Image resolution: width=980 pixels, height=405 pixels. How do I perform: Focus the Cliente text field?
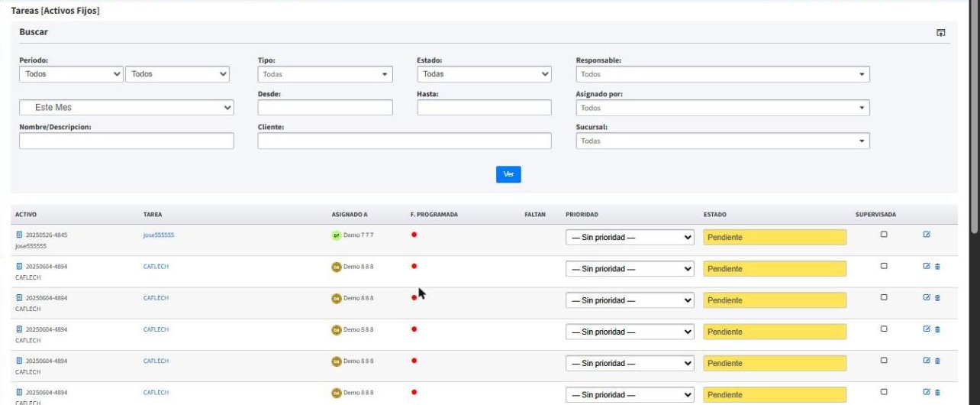405,141
